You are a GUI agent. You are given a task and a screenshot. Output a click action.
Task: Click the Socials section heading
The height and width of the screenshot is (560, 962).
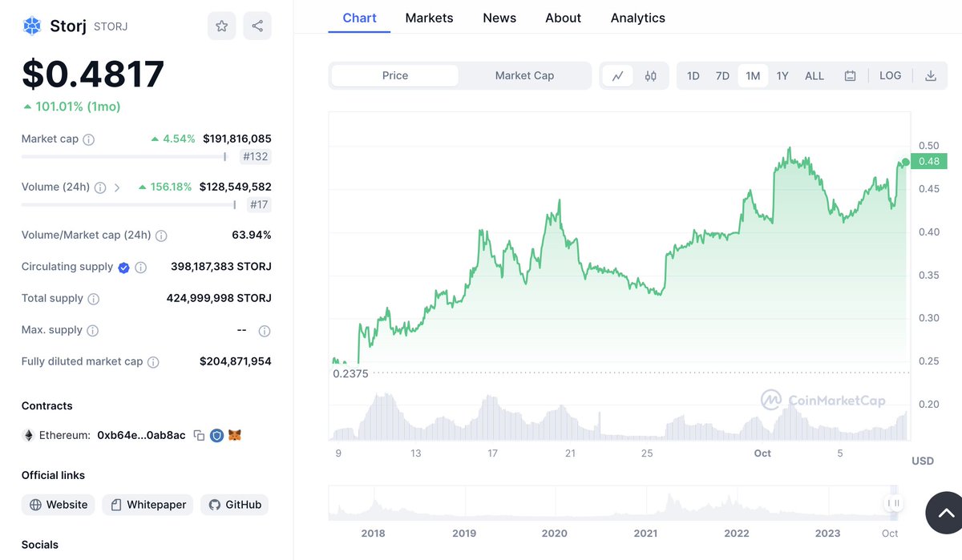click(40, 545)
